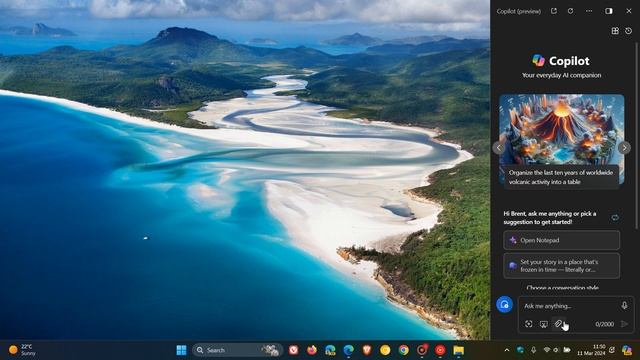Launch Google Chrome from the taskbar
The height and width of the screenshot is (360, 640).
tap(404, 350)
